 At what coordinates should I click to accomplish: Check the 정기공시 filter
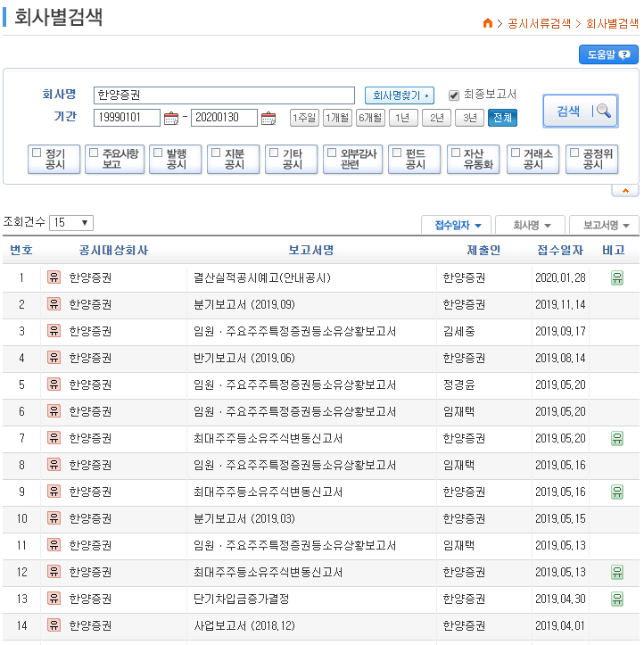(x=37, y=153)
